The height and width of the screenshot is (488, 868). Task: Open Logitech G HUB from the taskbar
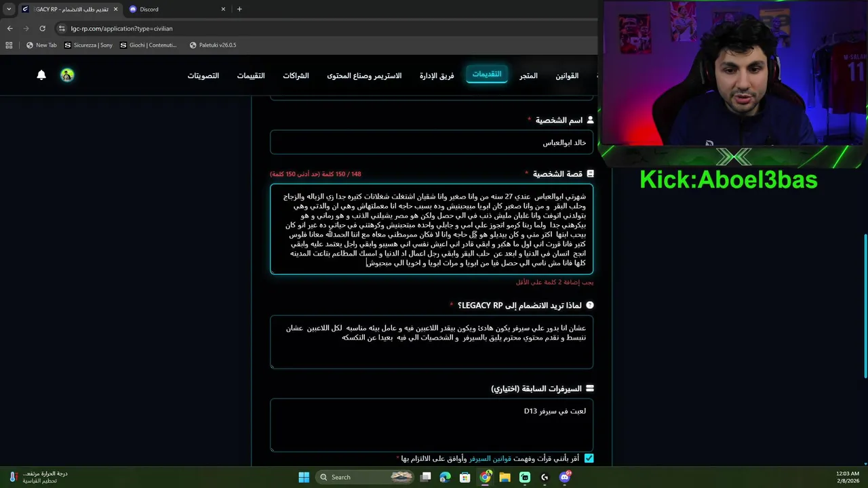click(545, 477)
